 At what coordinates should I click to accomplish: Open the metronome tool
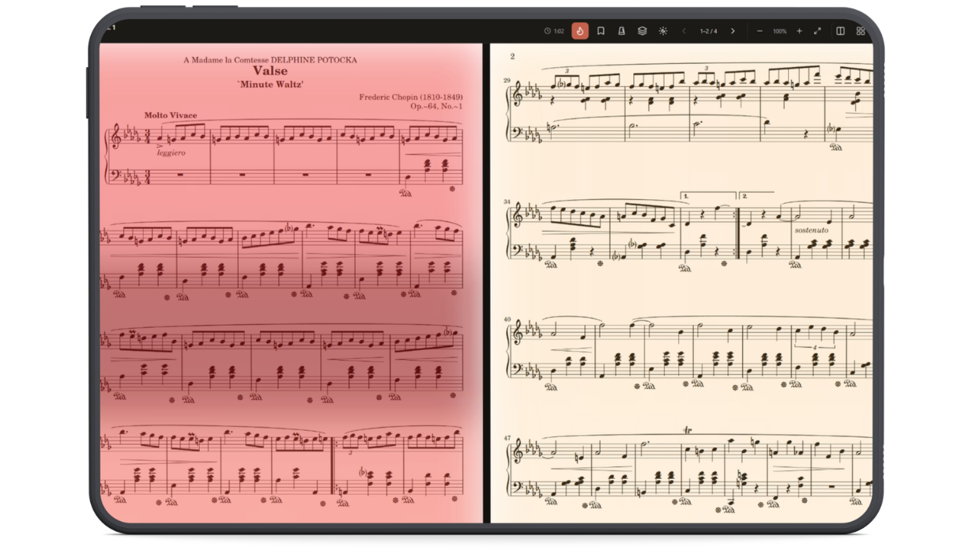(621, 31)
